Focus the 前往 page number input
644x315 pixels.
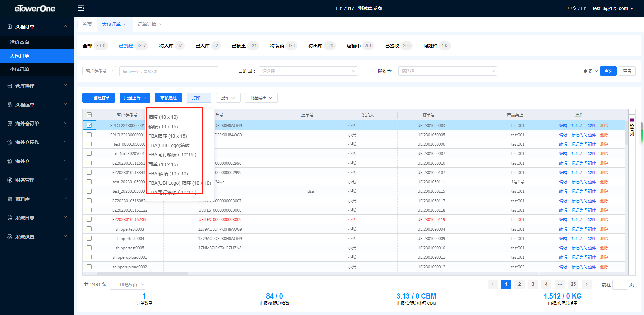tap(620, 285)
